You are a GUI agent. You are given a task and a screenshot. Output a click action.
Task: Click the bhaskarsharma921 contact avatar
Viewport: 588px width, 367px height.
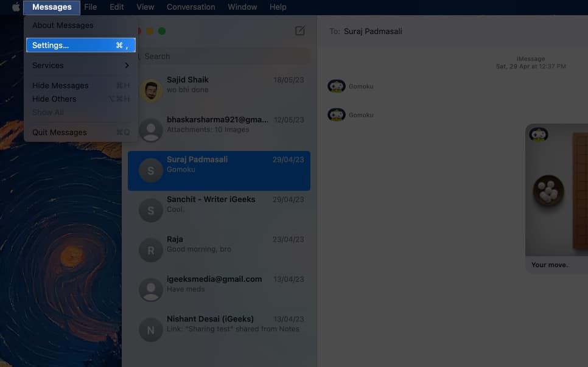[151, 130]
